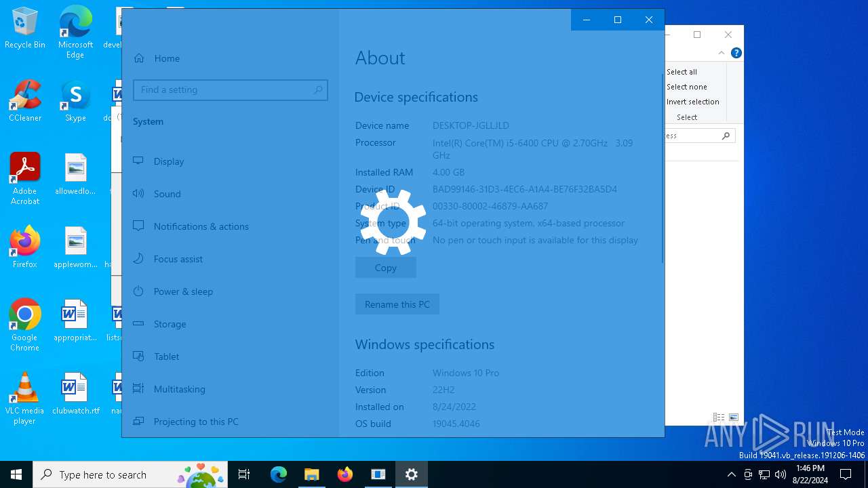Open the allowedlo... image file on desktop
Viewport: 868px width, 488px height.
coord(75,174)
